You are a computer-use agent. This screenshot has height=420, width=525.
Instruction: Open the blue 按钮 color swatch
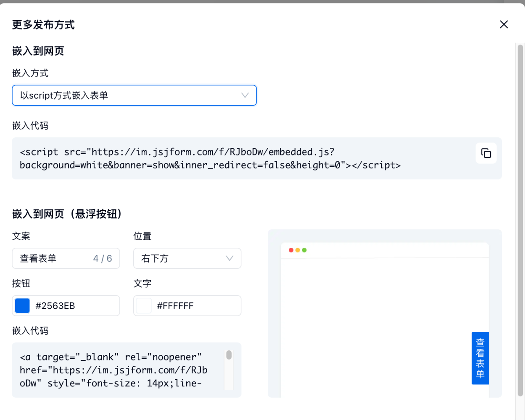click(22, 306)
